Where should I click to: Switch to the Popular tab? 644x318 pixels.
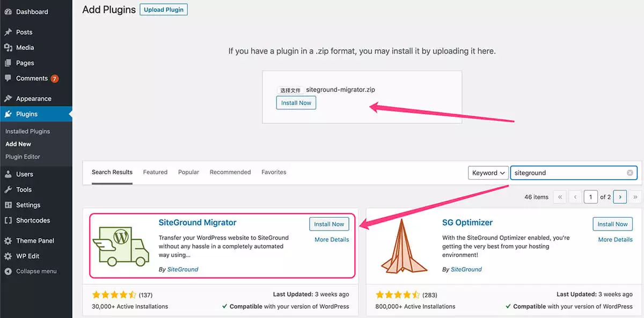188,172
